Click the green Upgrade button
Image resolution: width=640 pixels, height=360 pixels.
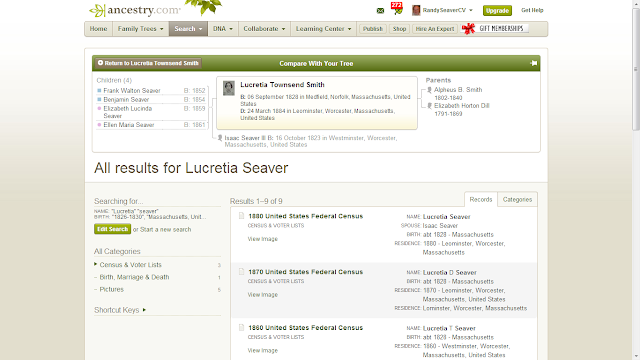pos(497,11)
